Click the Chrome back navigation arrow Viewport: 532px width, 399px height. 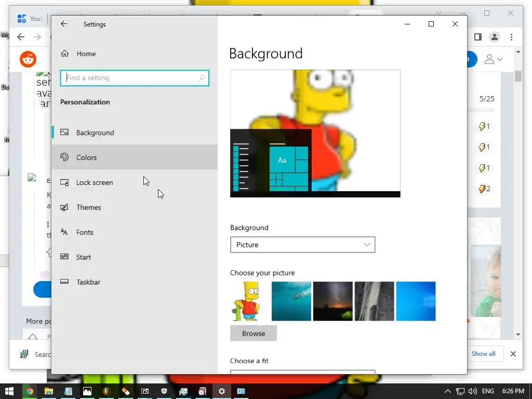21,37
